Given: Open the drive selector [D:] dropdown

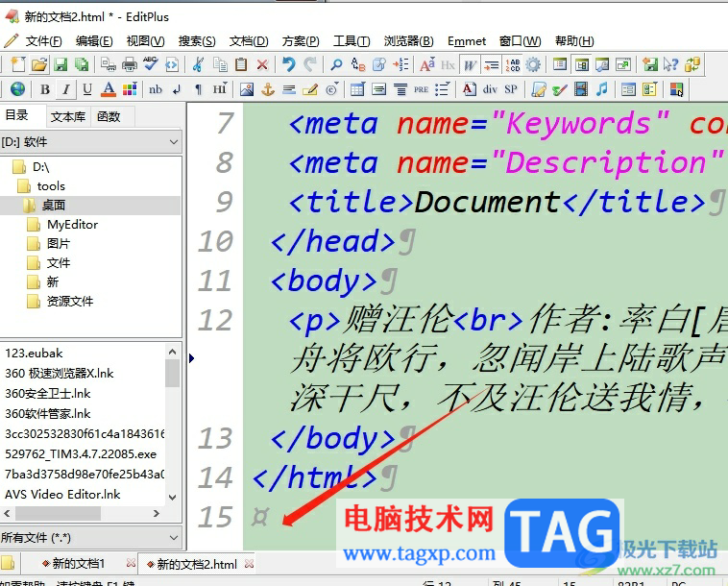Looking at the screenshot, I should (90, 141).
